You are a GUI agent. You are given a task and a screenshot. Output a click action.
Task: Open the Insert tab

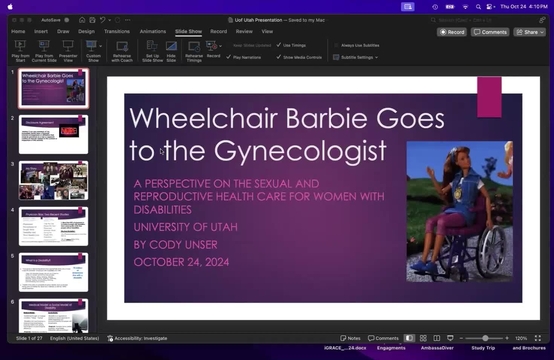point(41,31)
